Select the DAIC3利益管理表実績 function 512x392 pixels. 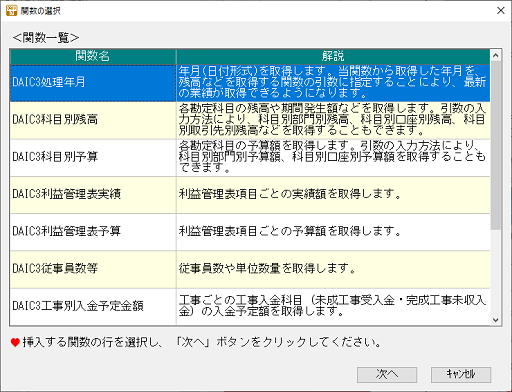click(x=93, y=195)
